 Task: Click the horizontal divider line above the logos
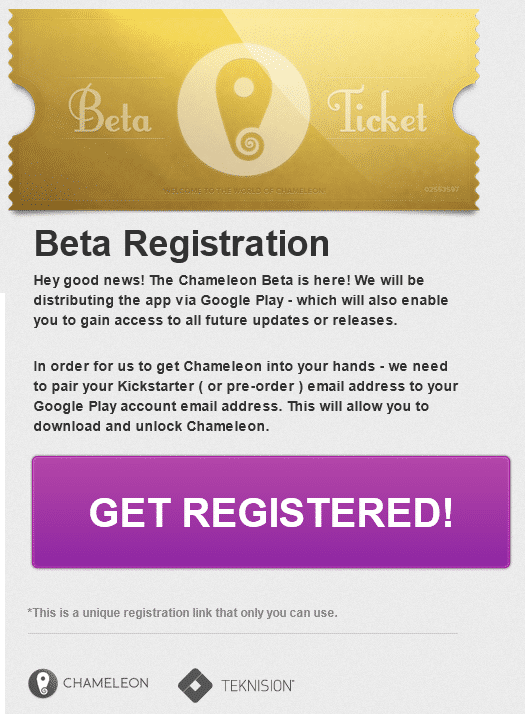click(243, 633)
